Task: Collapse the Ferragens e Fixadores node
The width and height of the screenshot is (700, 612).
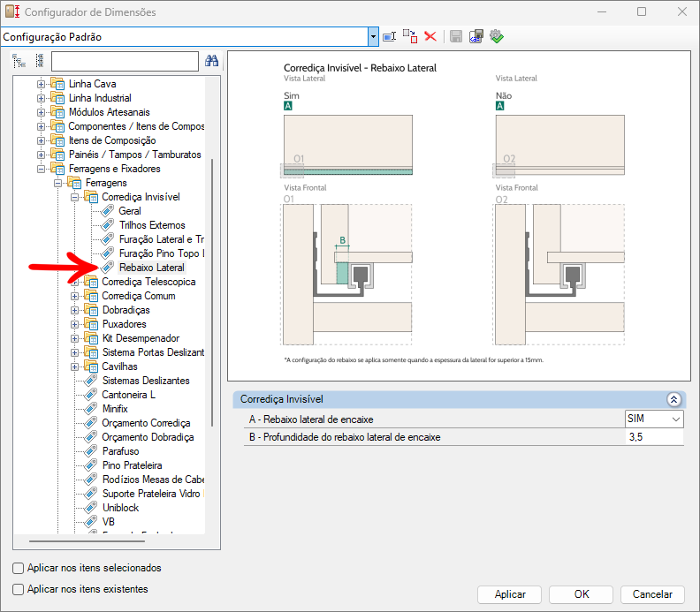Action: point(41,169)
